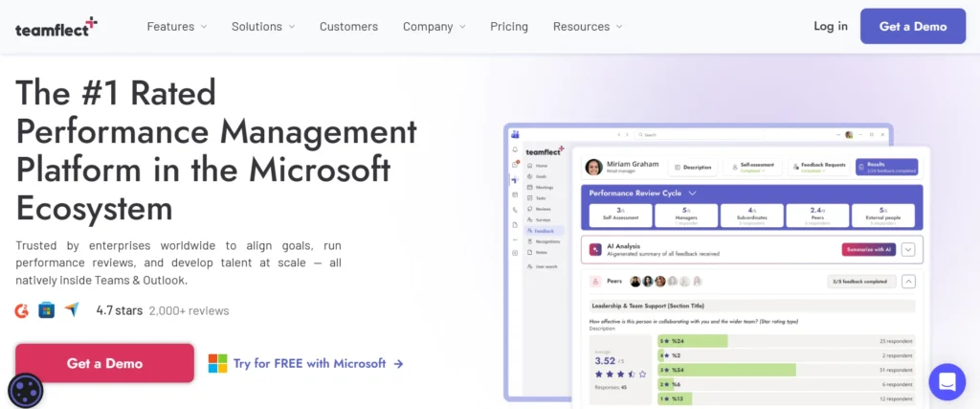The image size is (980, 409).
Task: Click the 4.7 stars text
Action: 120,310
